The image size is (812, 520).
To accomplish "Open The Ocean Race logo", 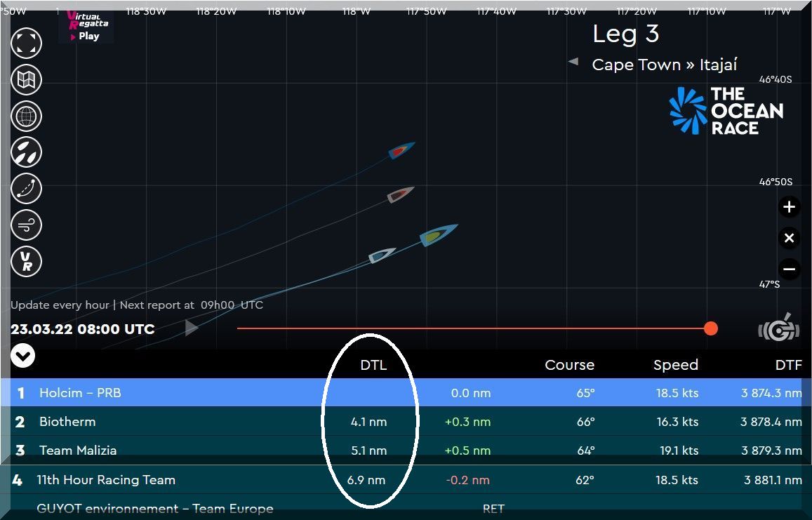I will (x=726, y=111).
